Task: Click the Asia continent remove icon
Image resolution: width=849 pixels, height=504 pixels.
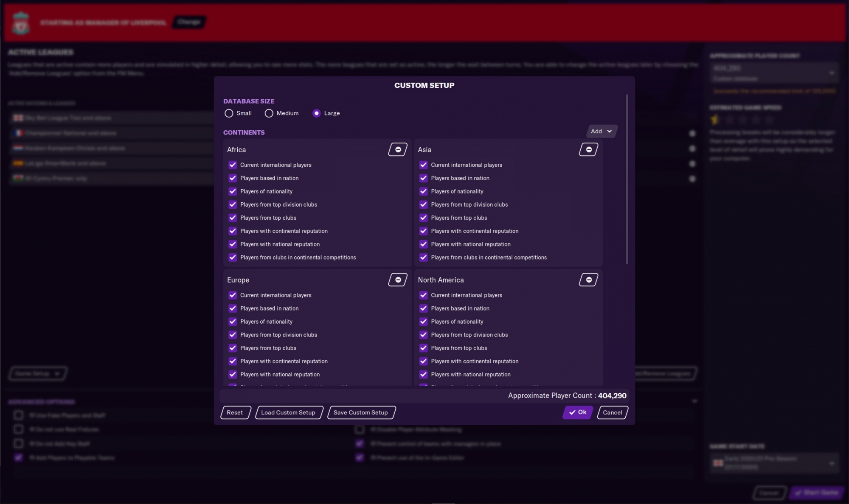Action: 588,149
